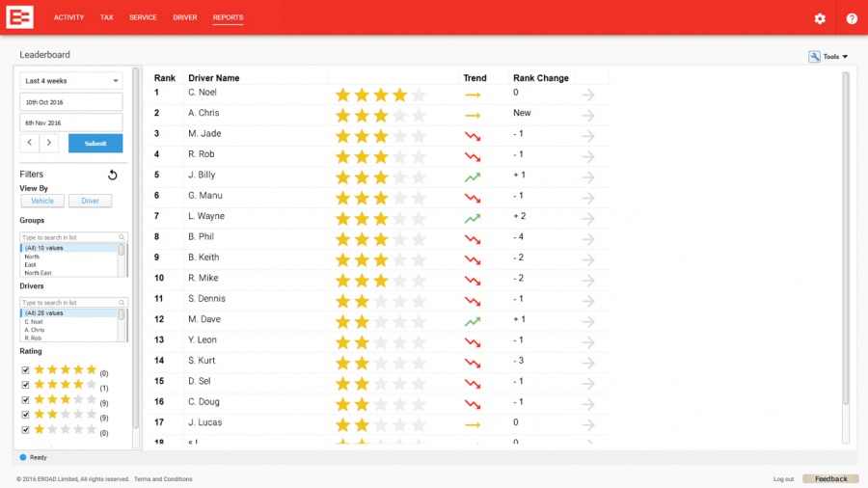Open details arrow for J. Lucas
Viewport: 868px width, 488px height.
(588, 424)
